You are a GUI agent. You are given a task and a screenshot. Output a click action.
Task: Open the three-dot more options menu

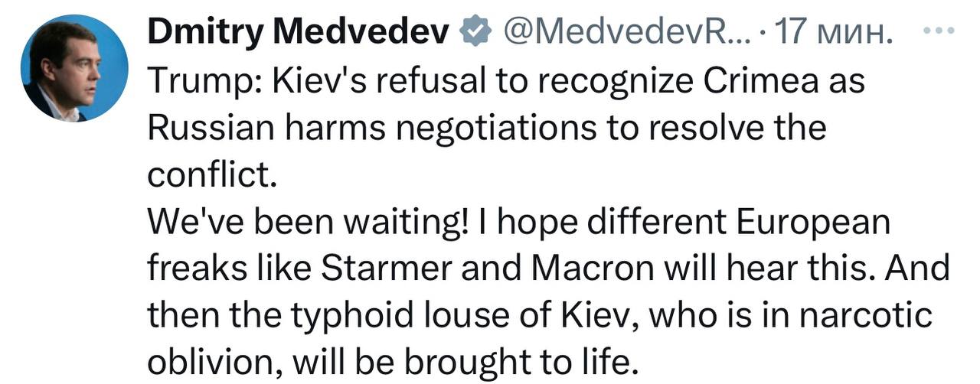(x=938, y=32)
